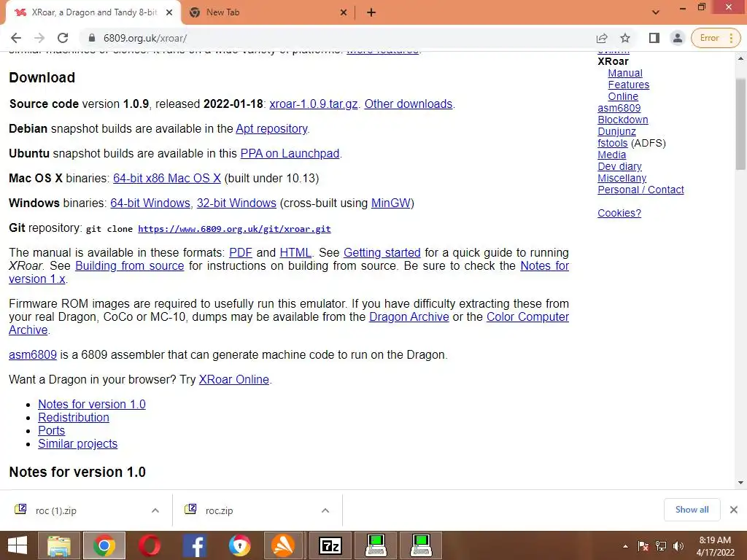Viewport: 747px width, 560px height.
Task: Open downloaded roc (1).zip file
Action: (x=55, y=510)
